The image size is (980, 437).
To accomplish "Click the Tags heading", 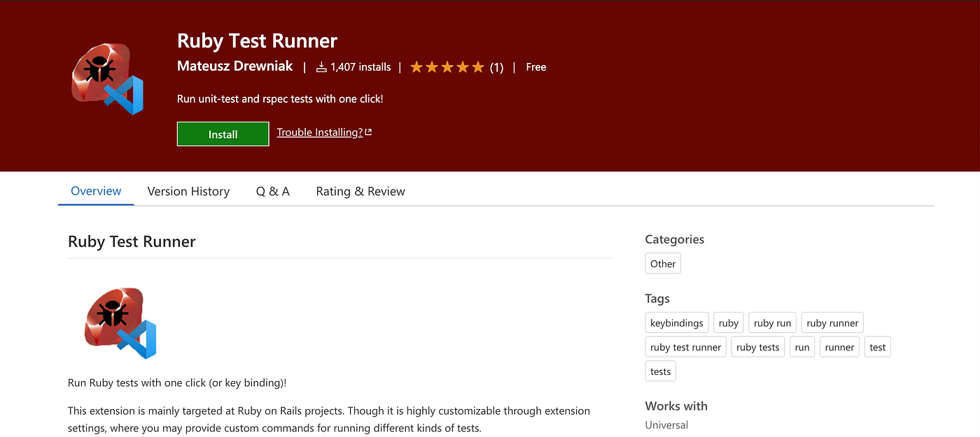I will click(657, 299).
